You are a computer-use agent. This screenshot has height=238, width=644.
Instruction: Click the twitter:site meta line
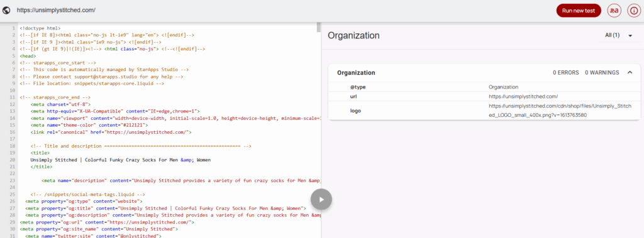(93, 236)
